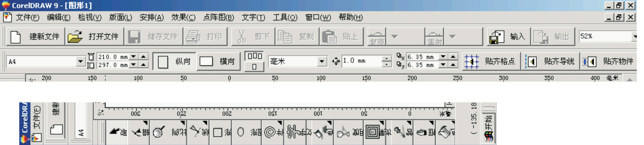The width and height of the screenshot is (644, 145).
Task: Open the zoom level dropdown arrow beside 52%
Action: (634, 37)
